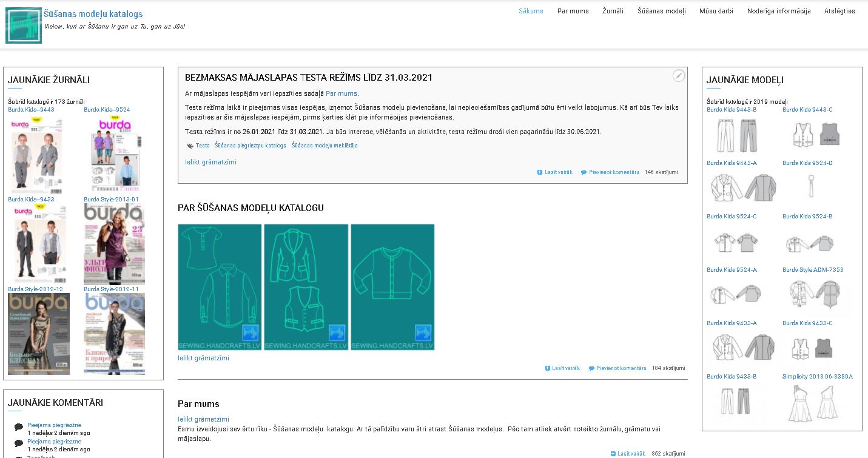Open the Burda Kids 9433-A model link
This screenshot has width=868, height=458.
(732, 323)
